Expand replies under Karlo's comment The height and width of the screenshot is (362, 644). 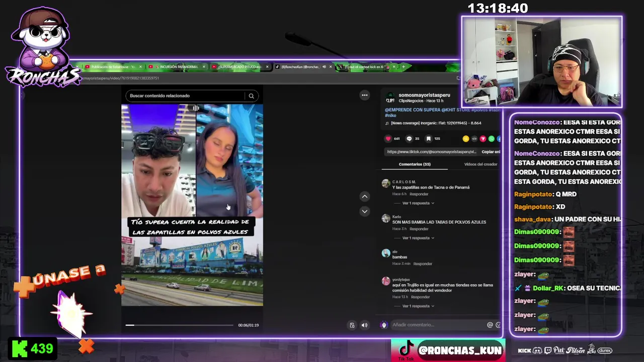tap(418, 238)
